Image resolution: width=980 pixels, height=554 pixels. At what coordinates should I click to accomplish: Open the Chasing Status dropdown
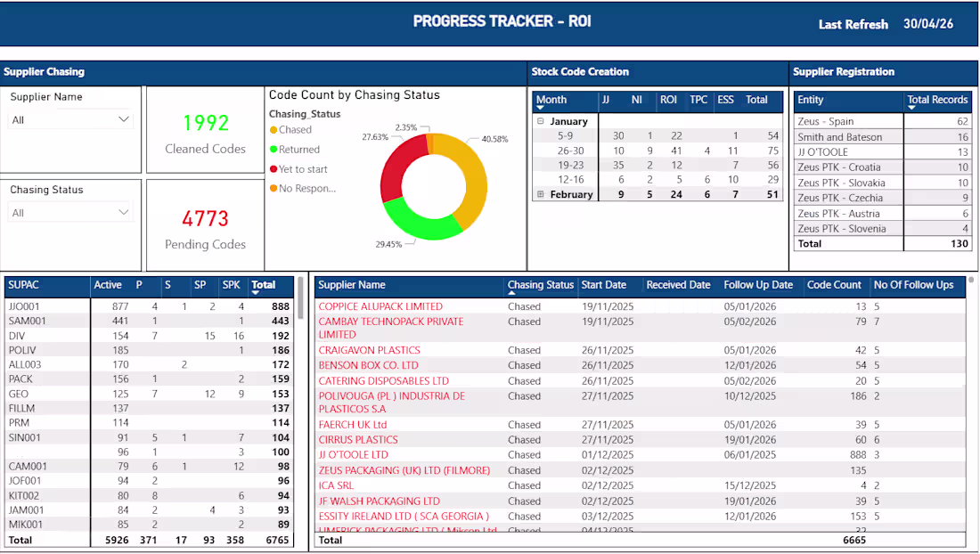pyautogui.click(x=126, y=210)
